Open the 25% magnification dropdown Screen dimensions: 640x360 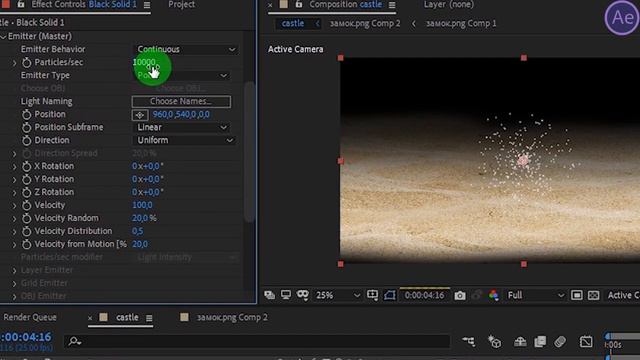coord(338,295)
